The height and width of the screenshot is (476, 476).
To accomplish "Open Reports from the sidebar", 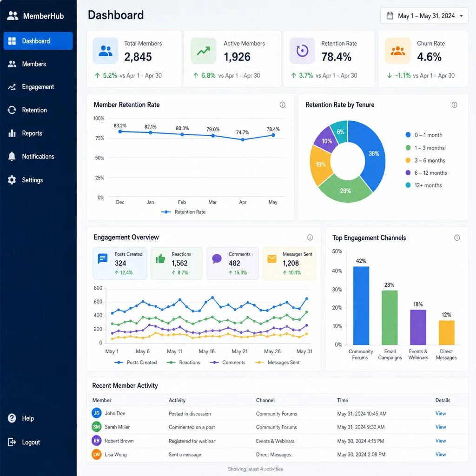I will (x=38, y=133).
